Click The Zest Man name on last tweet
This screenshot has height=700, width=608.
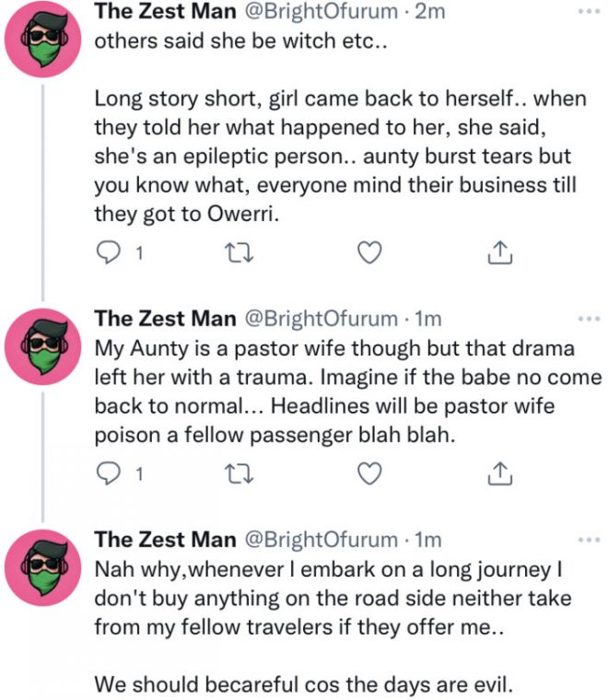[x=165, y=540]
